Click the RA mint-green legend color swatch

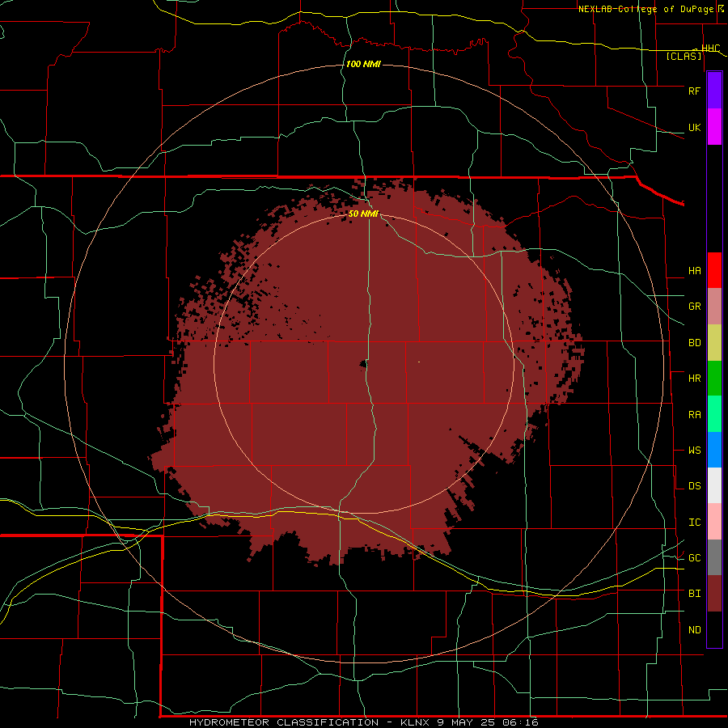tap(714, 413)
